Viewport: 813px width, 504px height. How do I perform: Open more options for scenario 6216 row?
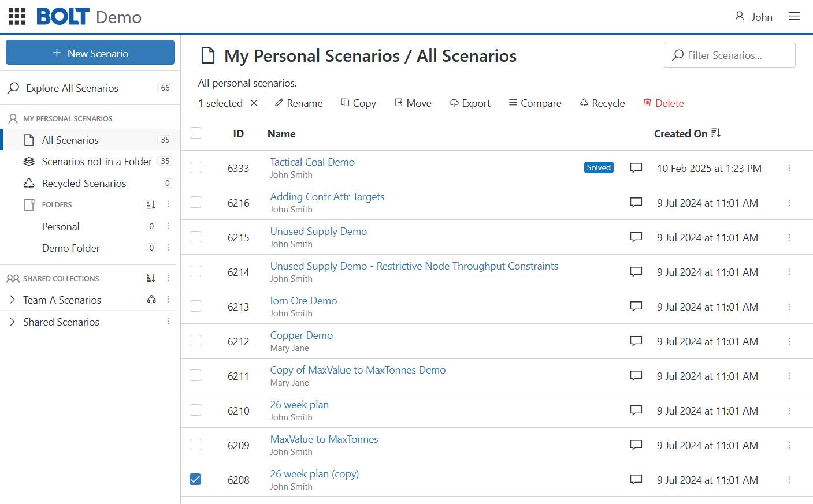[x=789, y=203]
